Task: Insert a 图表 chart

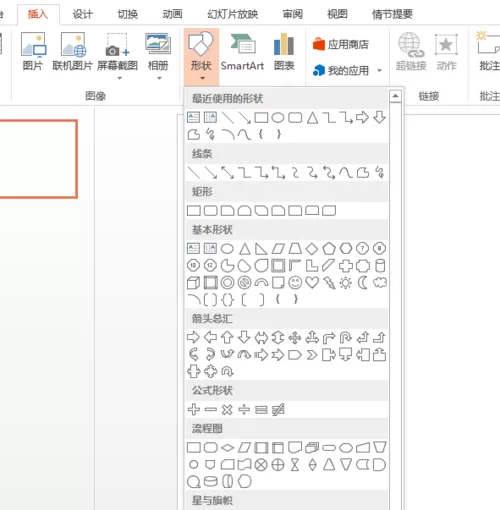Action: 284,52
